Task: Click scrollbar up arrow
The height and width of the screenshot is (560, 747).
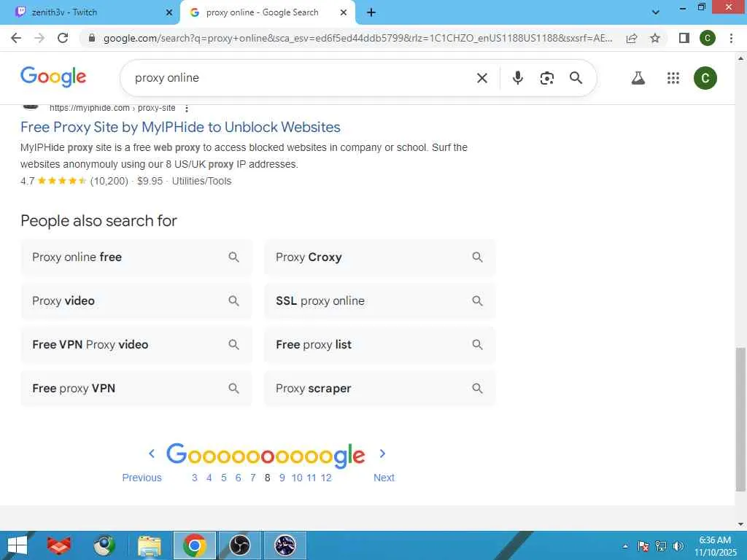Action: (x=740, y=58)
